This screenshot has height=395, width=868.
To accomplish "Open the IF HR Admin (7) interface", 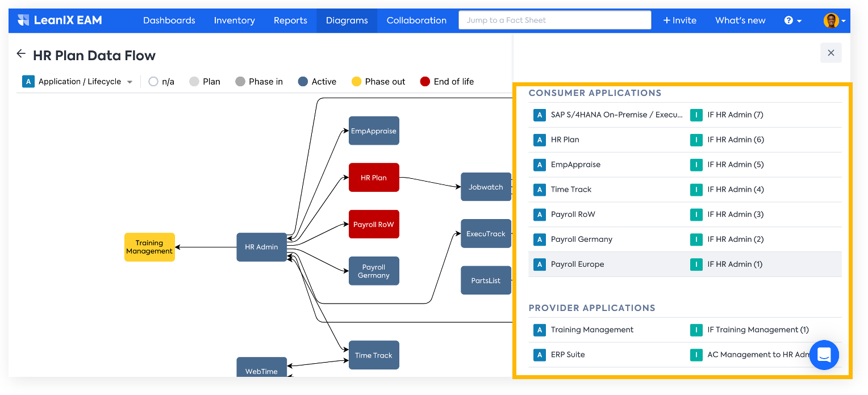I will point(736,115).
